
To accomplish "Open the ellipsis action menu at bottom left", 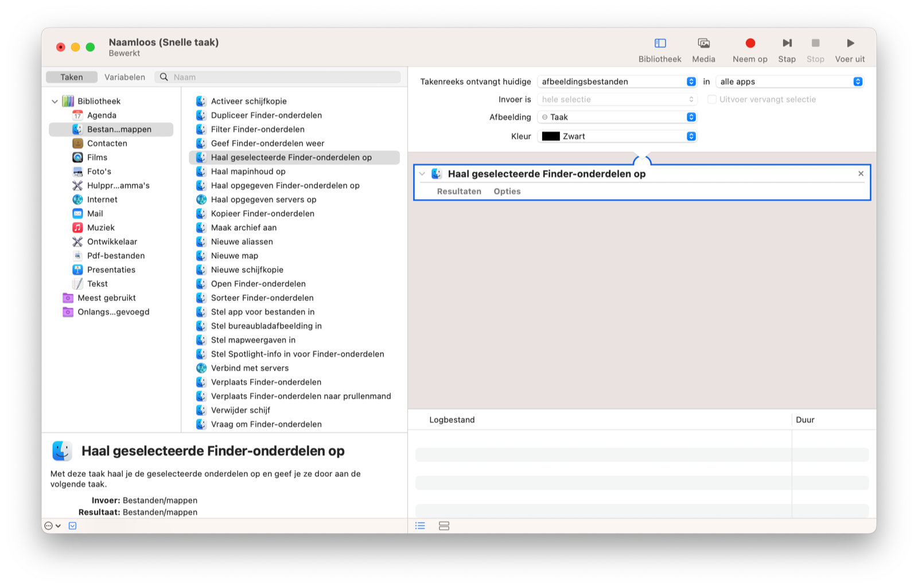I will pos(52,525).
